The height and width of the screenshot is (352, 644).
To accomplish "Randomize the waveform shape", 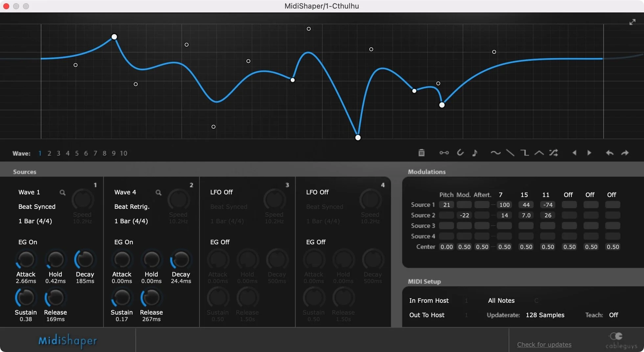I will pyautogui.click(x=554, y=153).
